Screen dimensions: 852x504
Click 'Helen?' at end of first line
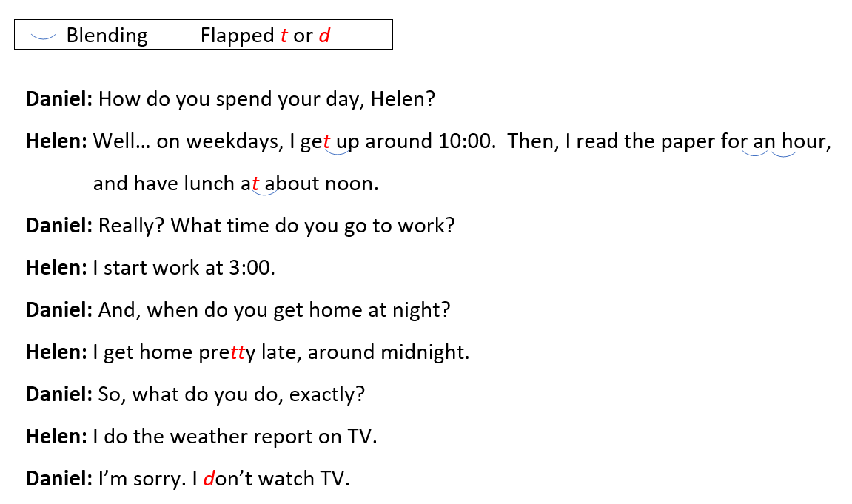(x=403, y=99)
